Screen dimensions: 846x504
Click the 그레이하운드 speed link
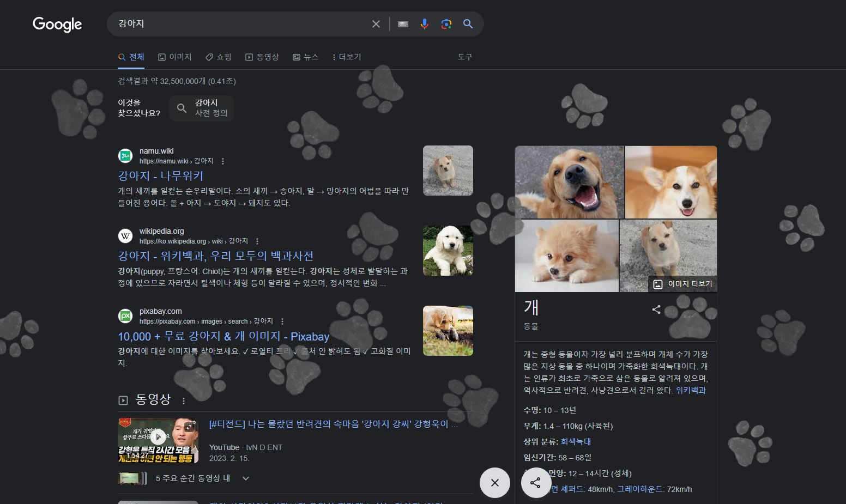pos(640,489)
